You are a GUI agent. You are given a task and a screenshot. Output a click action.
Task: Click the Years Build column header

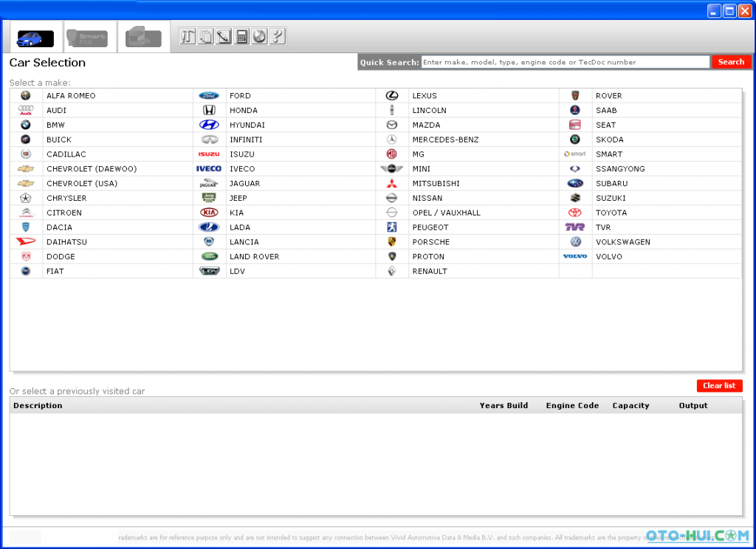(504, 405)
